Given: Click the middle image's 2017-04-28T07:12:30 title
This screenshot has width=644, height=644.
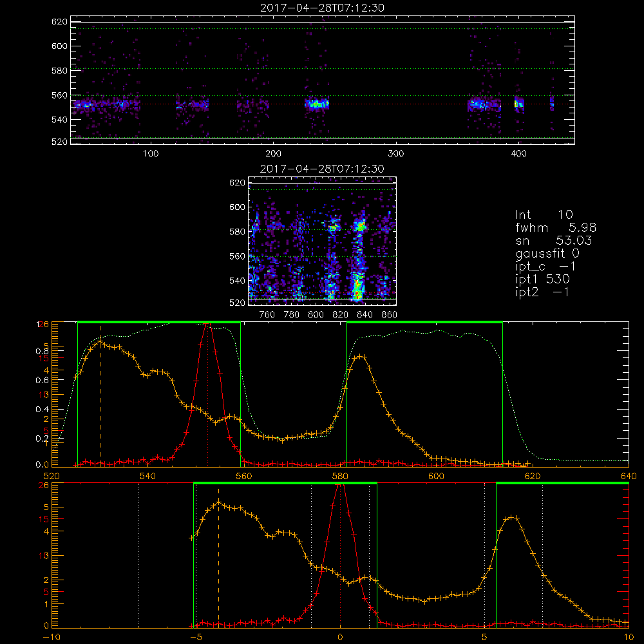Looking at the screenshot, I should pos(322,169).
